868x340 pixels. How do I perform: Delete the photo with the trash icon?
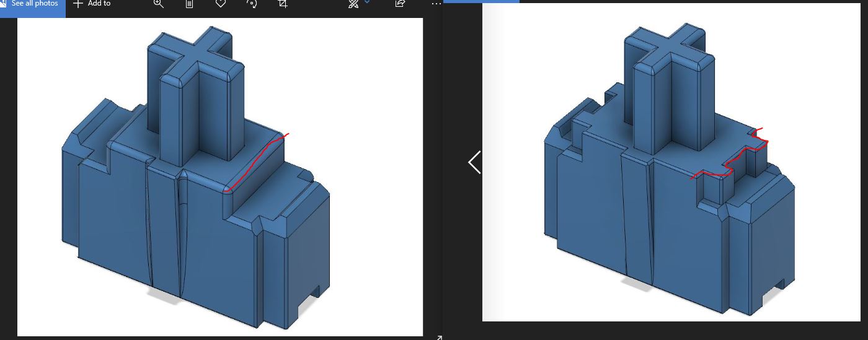tap(189, 4)
